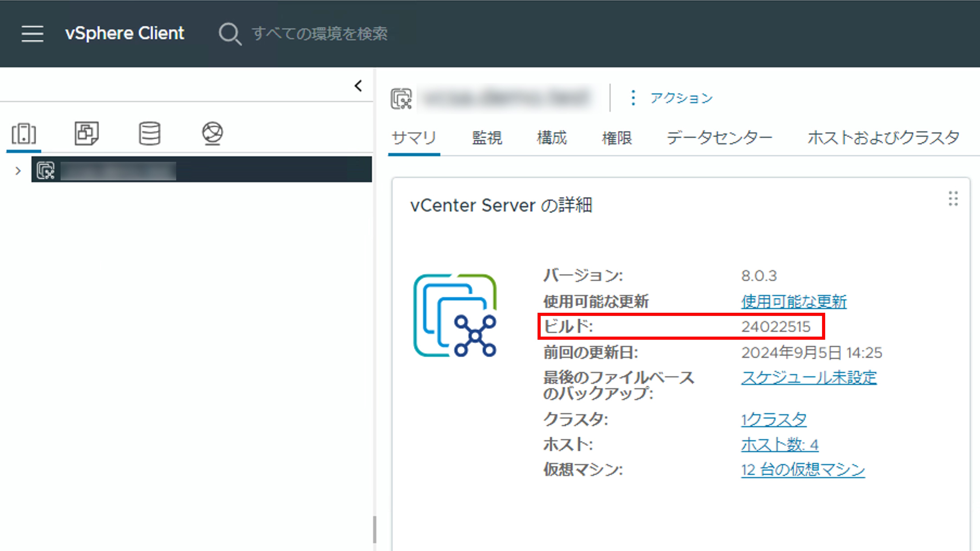Select the Storage inventory icon
The height and width of the screenshot is (551, 980).
(x=149, y=134)
